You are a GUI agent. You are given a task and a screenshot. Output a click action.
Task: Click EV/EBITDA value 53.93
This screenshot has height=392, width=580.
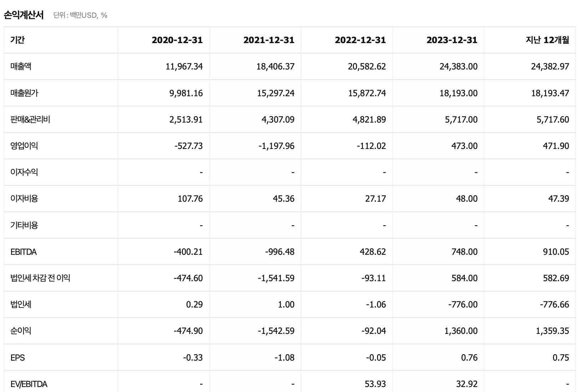pyautogui.click(x=375, y=384)
